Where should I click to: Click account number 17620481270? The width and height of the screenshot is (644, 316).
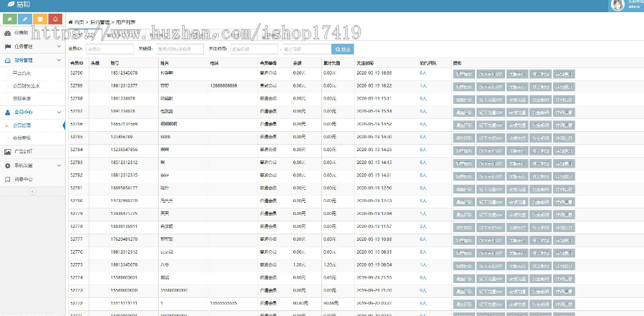[124, 239]
